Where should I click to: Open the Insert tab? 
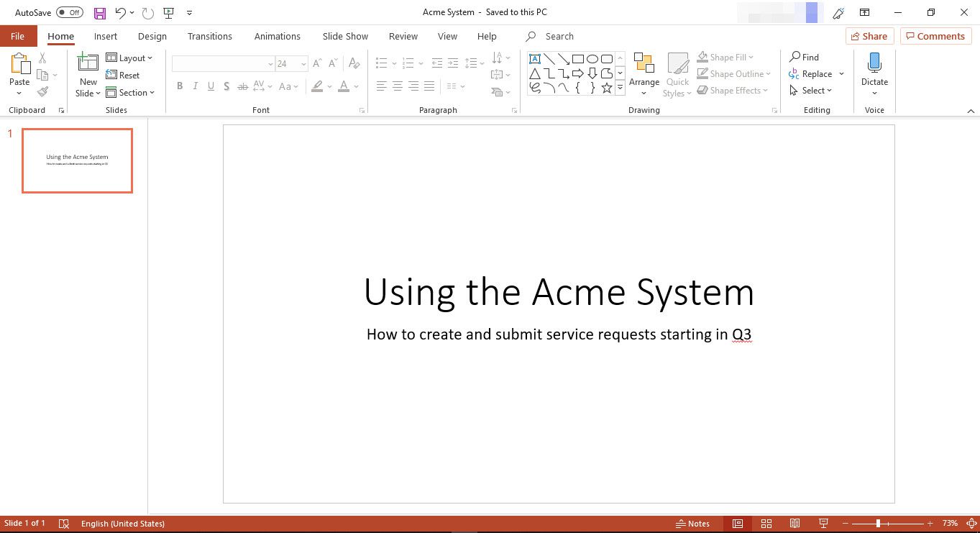tap(106, 36)
